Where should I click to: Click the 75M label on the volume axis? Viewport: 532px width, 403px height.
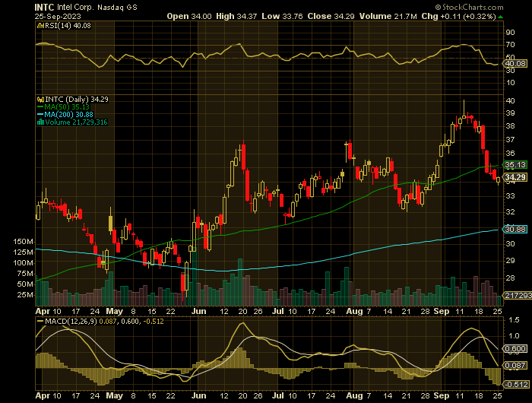click(x=25, y=274)
